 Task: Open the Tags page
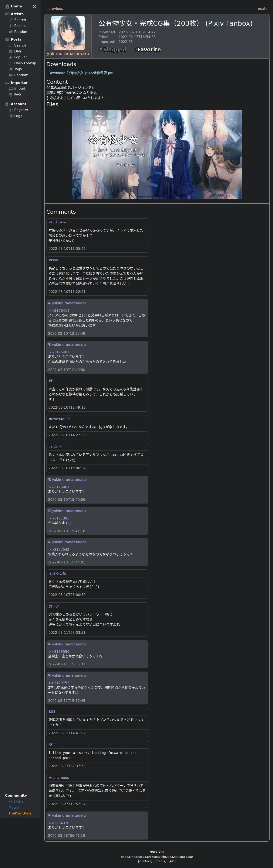click(18, 69)
